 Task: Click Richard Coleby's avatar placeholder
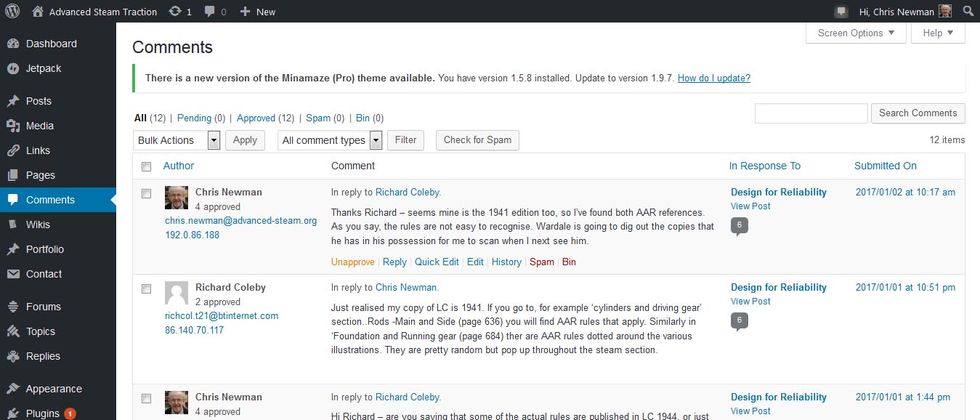[x=177, y=293]
